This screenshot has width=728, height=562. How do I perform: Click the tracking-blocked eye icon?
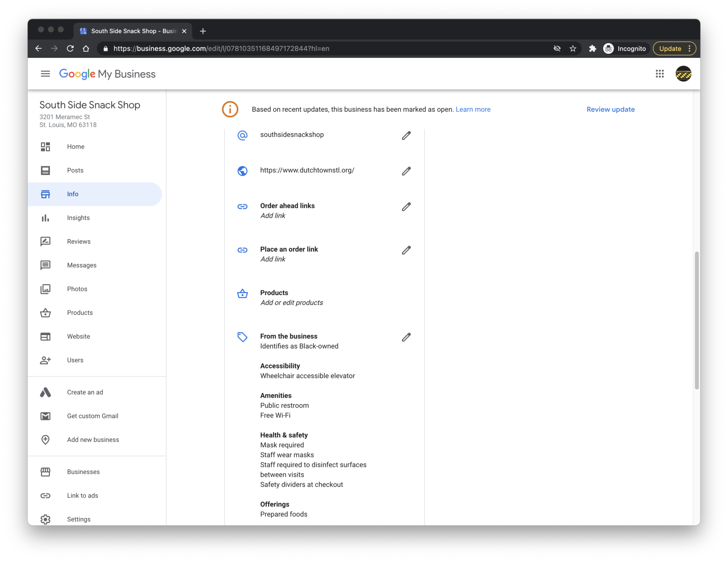click(x=557, y=48)
